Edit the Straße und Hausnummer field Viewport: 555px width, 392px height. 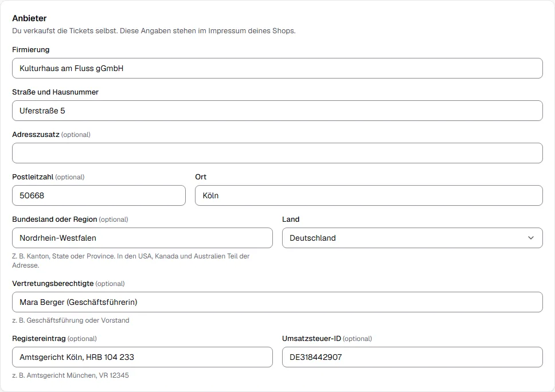(x=277, y=111)
